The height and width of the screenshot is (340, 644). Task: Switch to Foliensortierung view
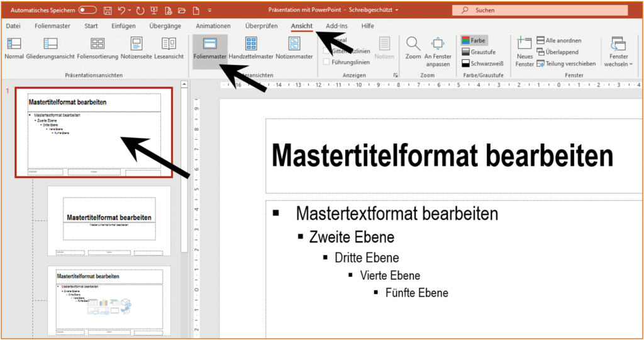click(97, 48)
